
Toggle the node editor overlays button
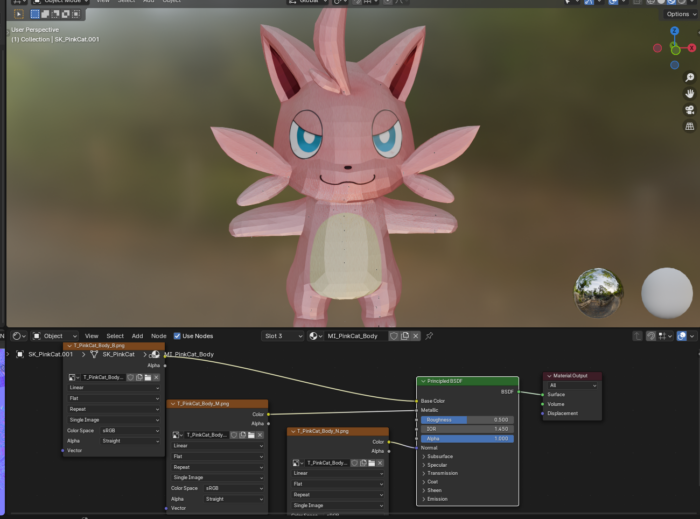pos(682,336)
